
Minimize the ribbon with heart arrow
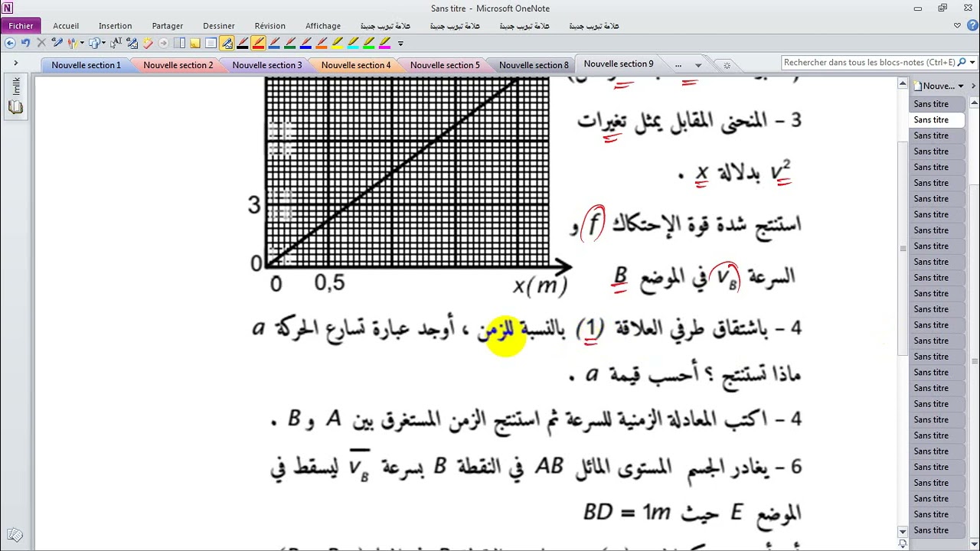957,26
